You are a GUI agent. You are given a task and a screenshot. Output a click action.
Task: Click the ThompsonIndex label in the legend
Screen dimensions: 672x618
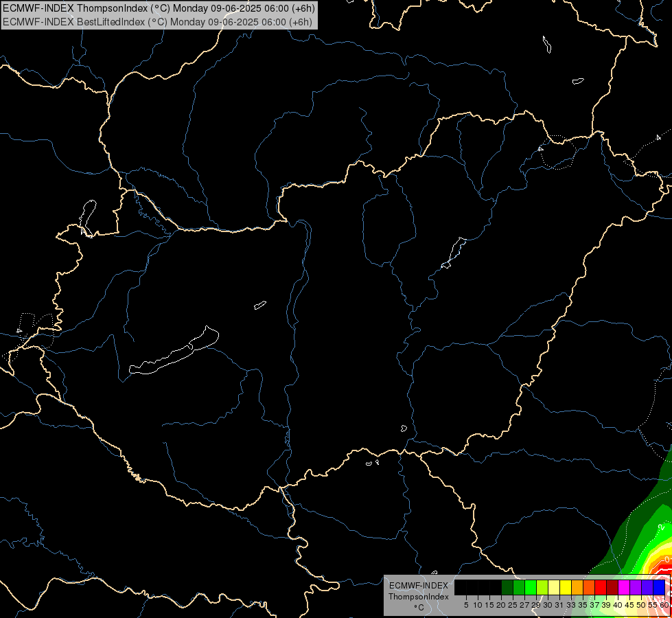pos(418,597)
